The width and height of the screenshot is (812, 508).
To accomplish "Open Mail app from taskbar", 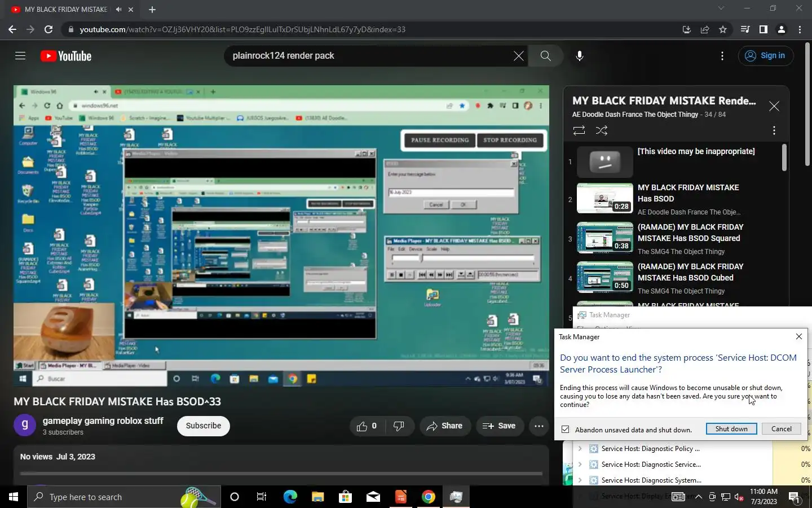I will [x=373, y=497].
